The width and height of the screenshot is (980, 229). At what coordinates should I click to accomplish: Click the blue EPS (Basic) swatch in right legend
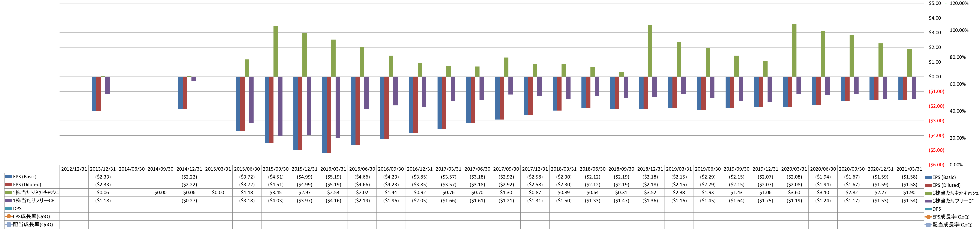(928, 177)
